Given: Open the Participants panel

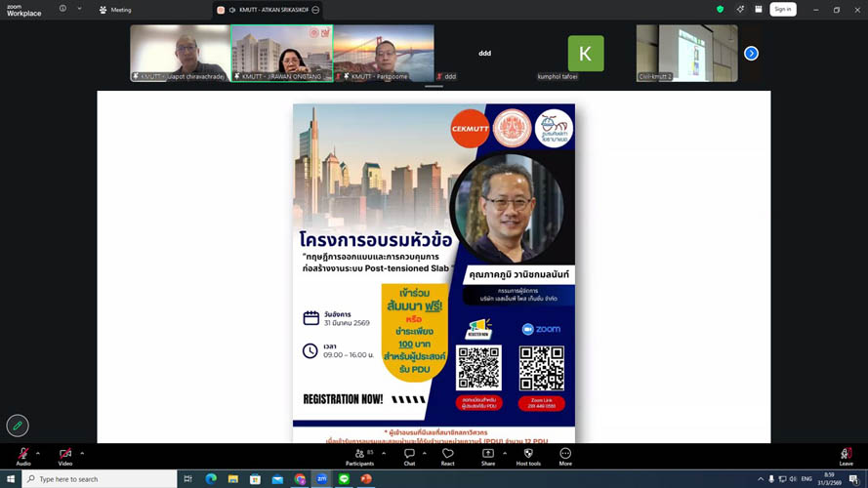Looking at the screenshot, I should 360,457.
